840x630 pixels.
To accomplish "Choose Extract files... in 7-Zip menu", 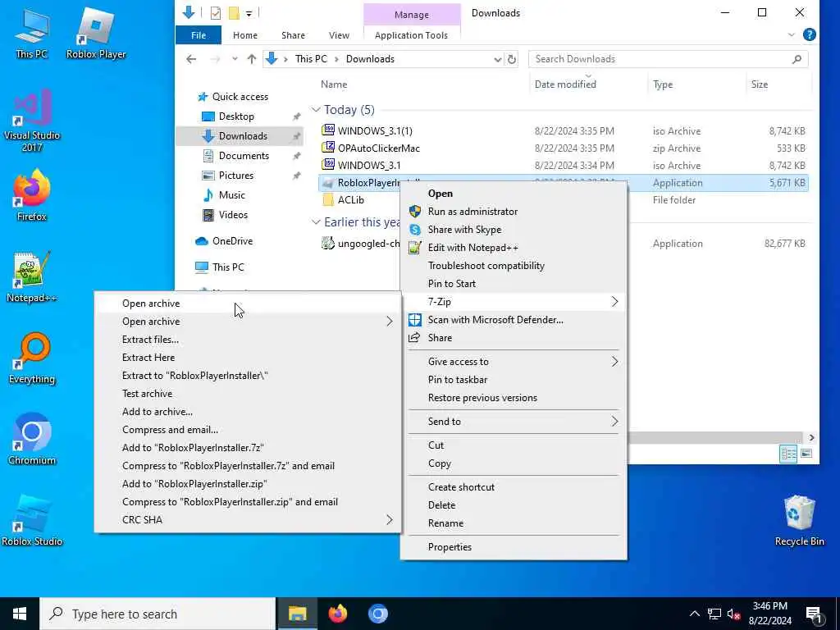I will tap(248, 339).
